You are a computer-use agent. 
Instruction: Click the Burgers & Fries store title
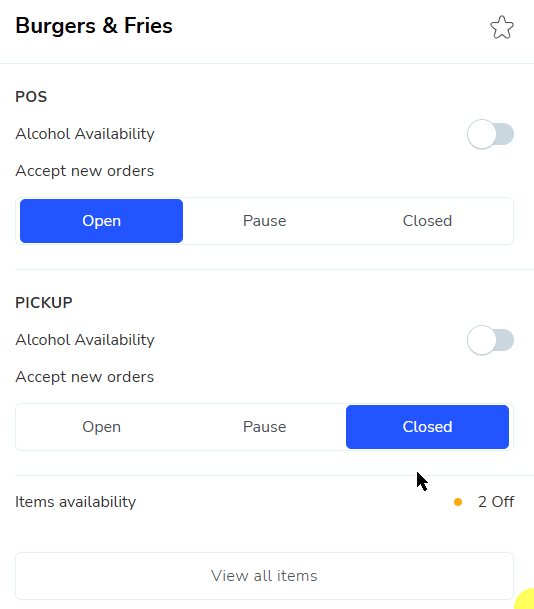(x=94, y=26)
